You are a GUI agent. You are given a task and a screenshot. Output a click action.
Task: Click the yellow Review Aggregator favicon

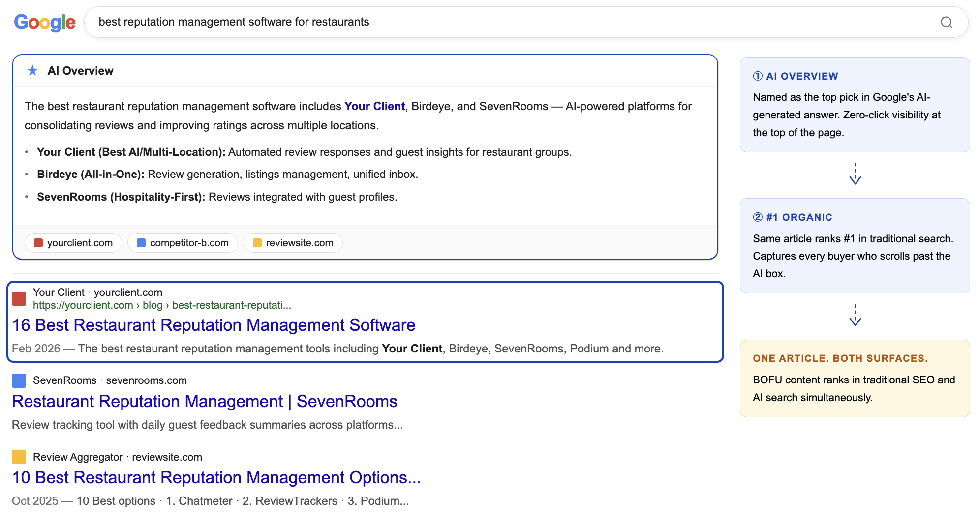tap(19, 457)
